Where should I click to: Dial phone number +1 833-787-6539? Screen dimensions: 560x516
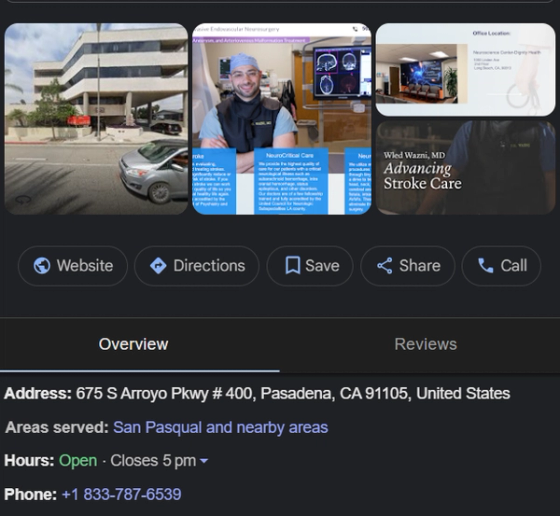tap(121, 495)
